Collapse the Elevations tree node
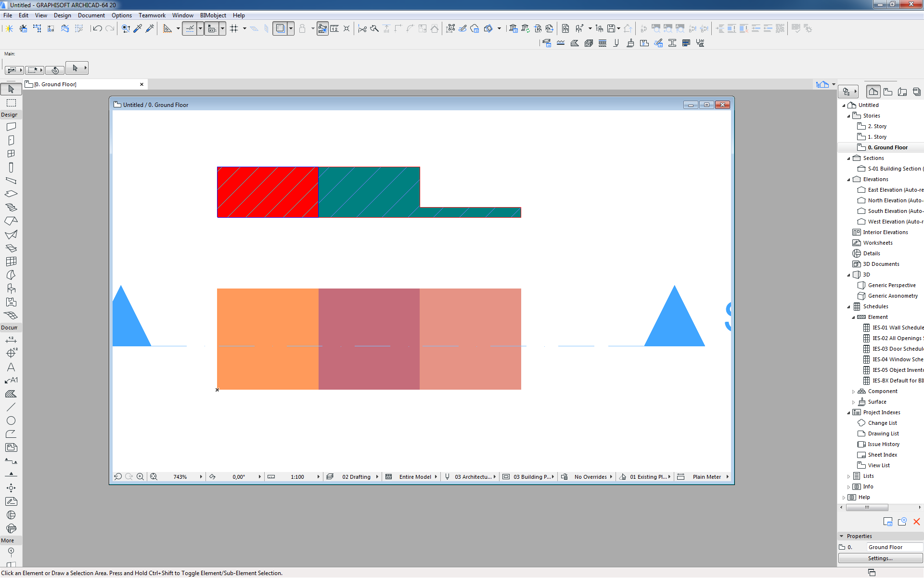The height and width of the screenshot is (578, 924). coord(848,180)
